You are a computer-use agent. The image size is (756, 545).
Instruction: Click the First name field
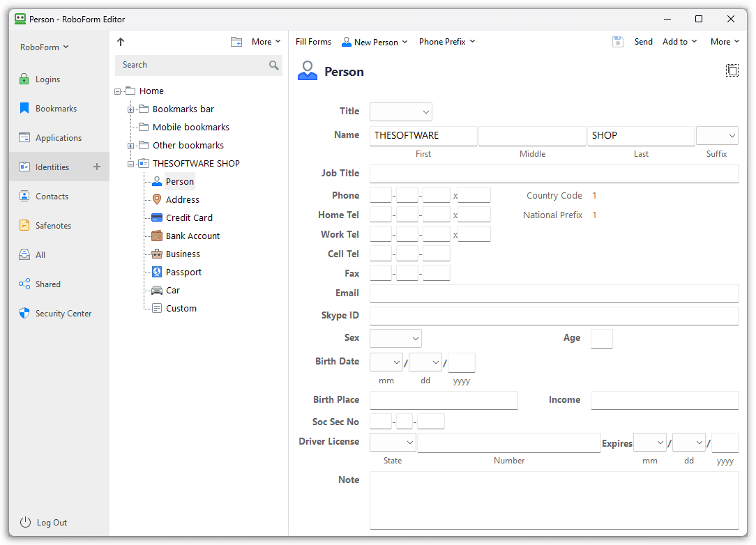point(423,136)
